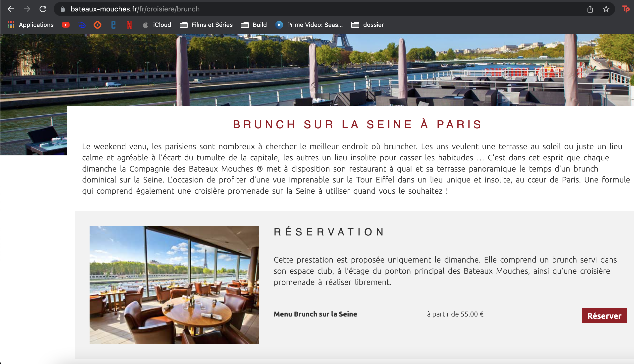Screen dimensions: 634x364
Task: Open the red Tp extension icon
Action: 626,9
